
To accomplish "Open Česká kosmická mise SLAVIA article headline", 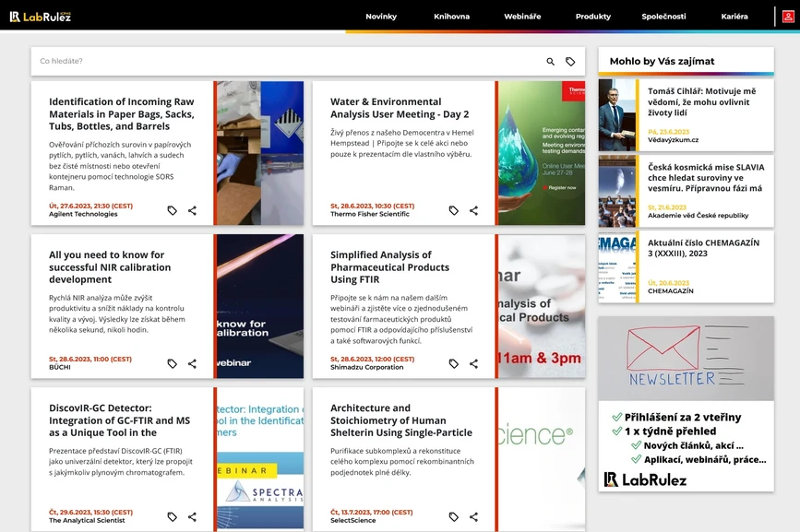I will [x=706, y=178].
